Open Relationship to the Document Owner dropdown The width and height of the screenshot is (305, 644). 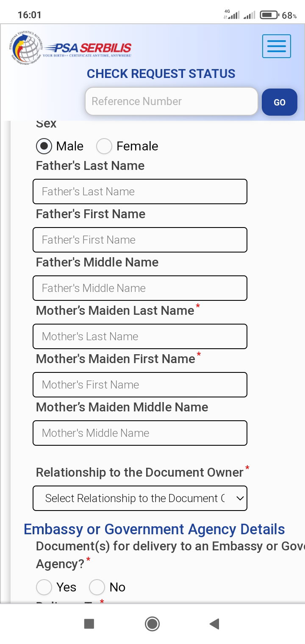coord(140,498)
